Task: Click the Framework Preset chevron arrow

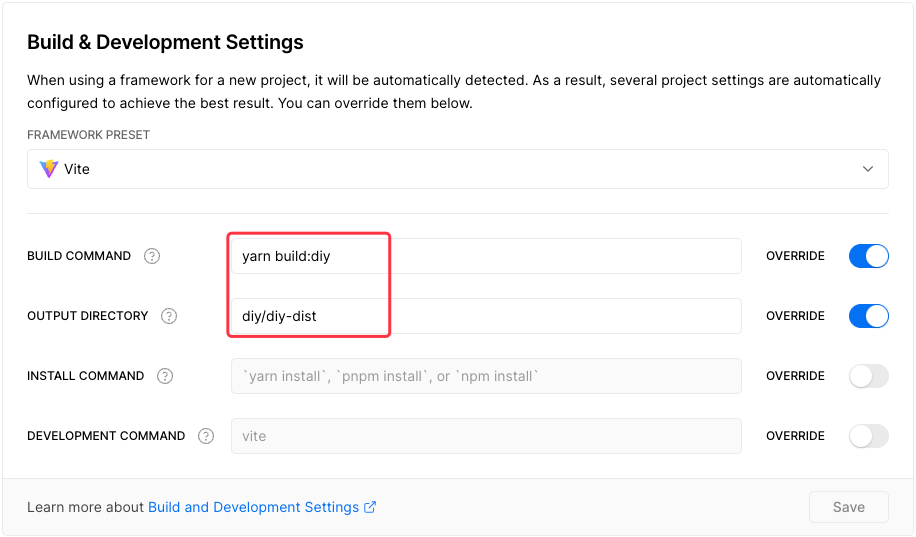Action: 868,169
